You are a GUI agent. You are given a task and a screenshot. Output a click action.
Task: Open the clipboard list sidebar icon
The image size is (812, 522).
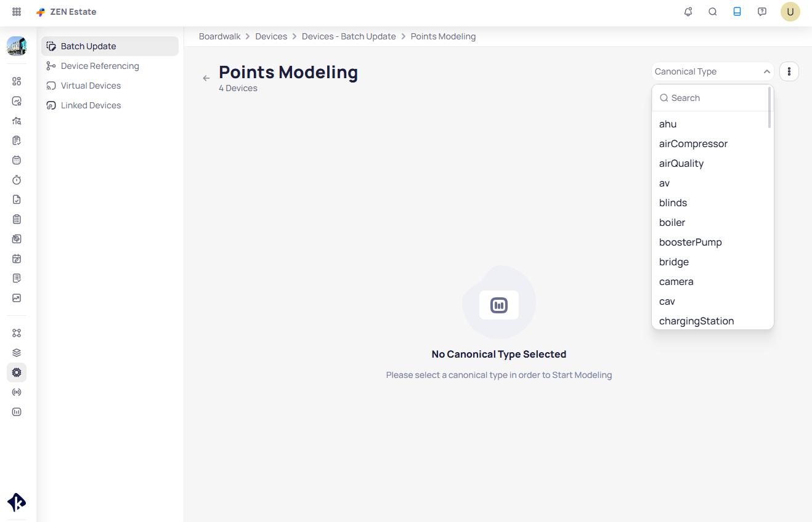17,219
